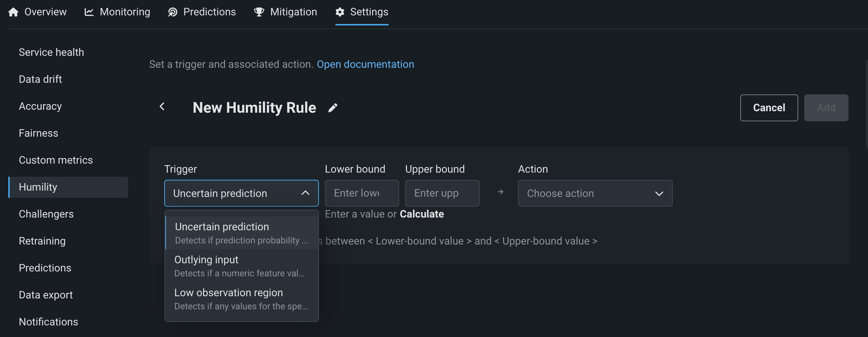Open the Mitigation tab
868x337 pixels.
coord(293,12)
